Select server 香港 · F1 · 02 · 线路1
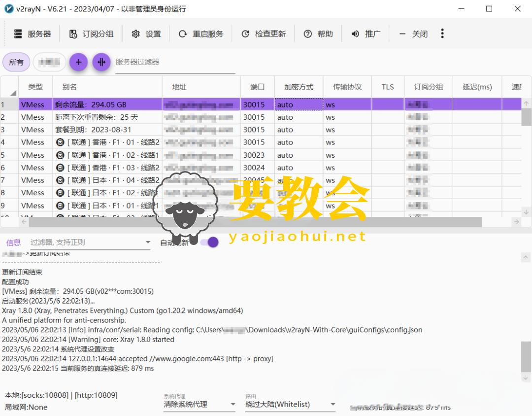 tap(261, 155)
